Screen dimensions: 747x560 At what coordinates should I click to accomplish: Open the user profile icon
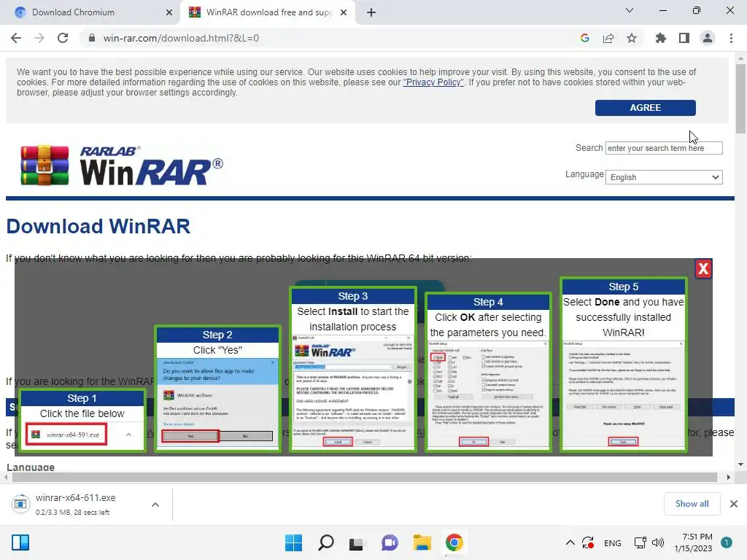(708, 38)
